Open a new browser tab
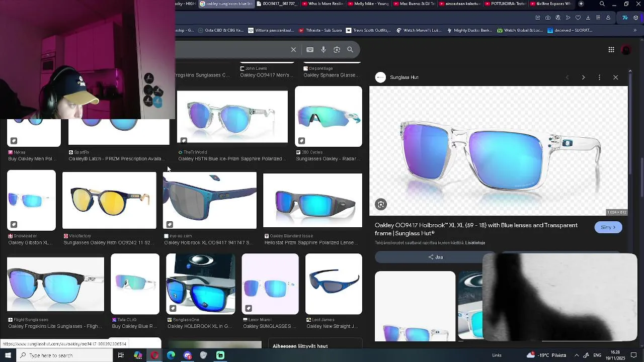 [581, 4]
